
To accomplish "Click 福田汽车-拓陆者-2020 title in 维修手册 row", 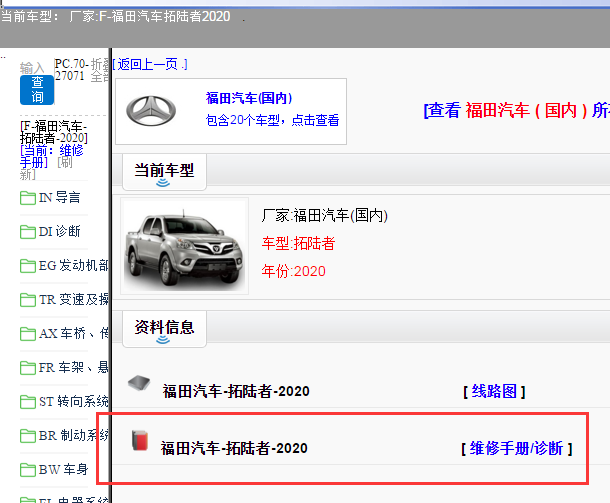I will 234,449.
